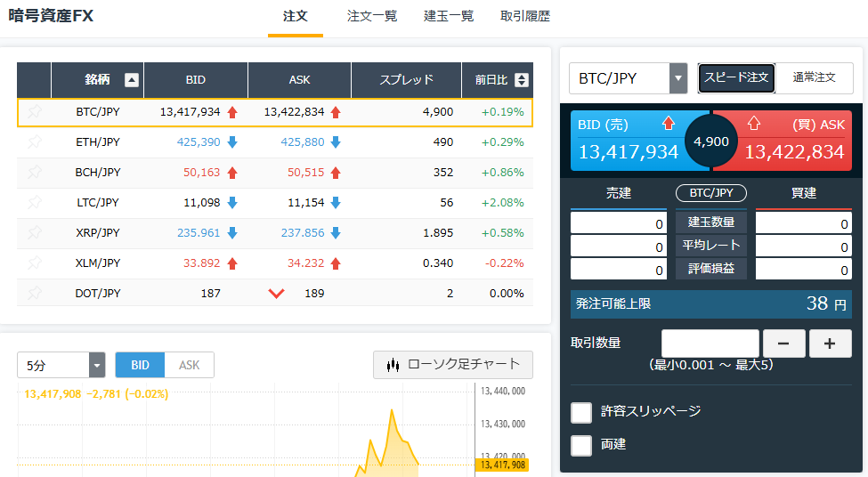Screen dimensions: 868x477
Task: Favorite the XRP/JPY row star
Action: click(35, 233)
